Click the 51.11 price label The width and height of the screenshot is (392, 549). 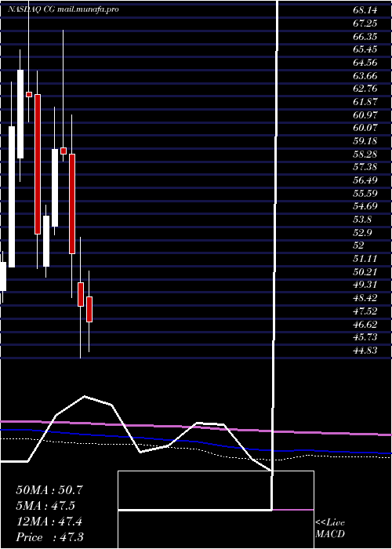click(365, 259)
